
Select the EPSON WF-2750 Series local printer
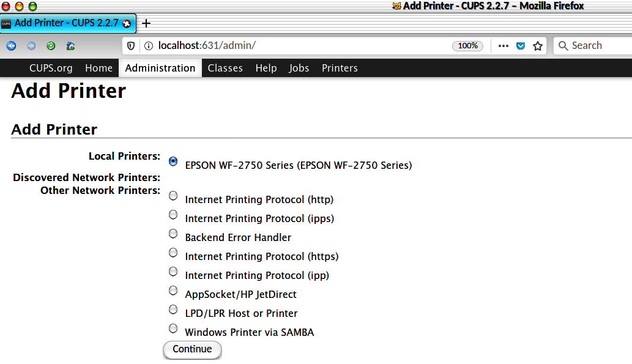(x=173, y=162)
